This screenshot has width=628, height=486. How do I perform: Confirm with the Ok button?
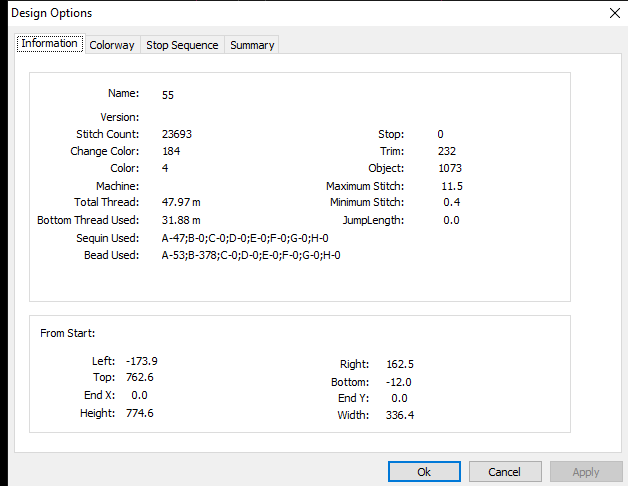pyautogui.click(x=424, y=472)
